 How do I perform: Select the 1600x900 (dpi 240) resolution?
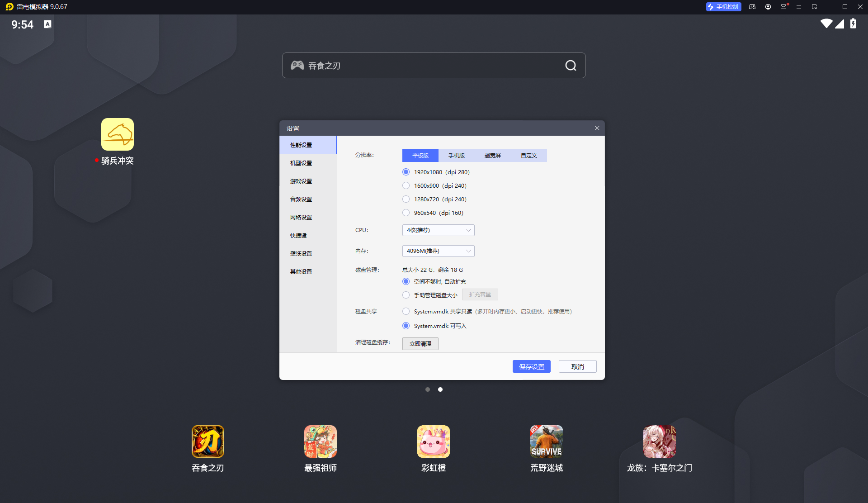(x=406, y=185)
